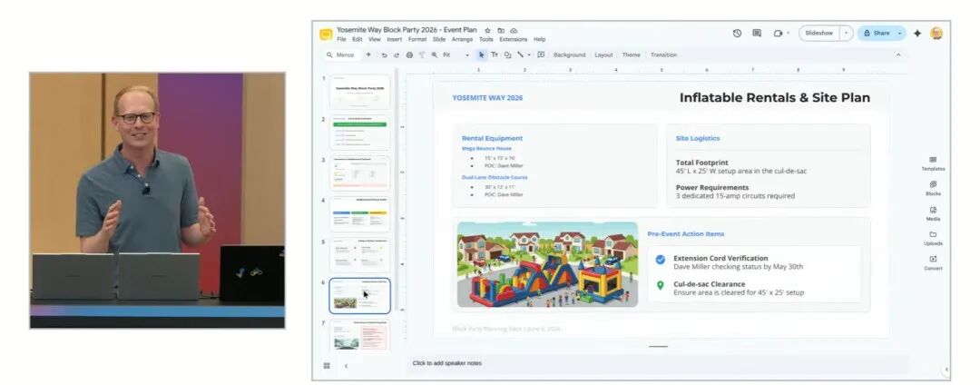Click the presentation title in header

point(407,30)
